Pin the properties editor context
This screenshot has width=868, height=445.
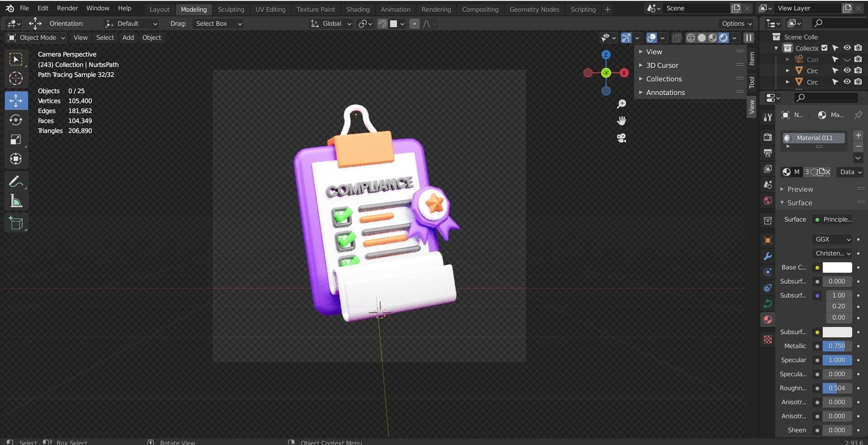858,115
